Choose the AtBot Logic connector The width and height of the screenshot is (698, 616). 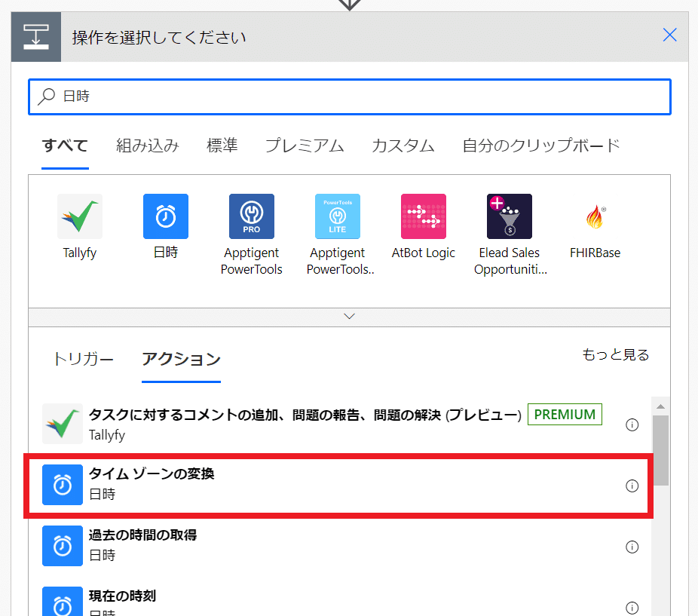click(x=424, y=216)
